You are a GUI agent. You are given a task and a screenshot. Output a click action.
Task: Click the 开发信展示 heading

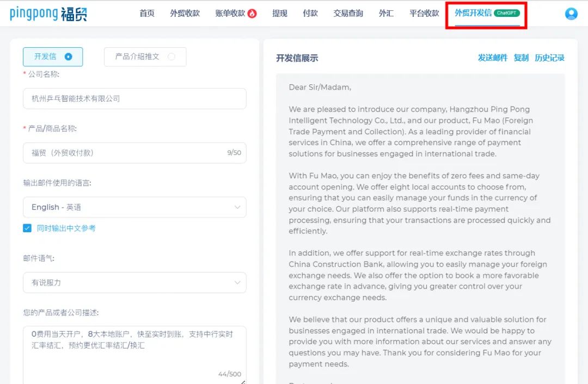point(297,58)
